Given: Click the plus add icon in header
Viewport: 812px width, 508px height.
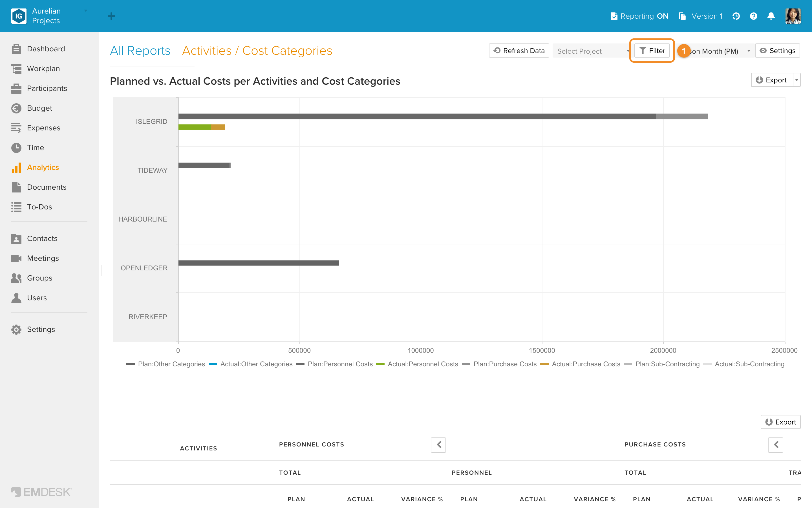Looking at the screenshot, I should tap(111, 16).
